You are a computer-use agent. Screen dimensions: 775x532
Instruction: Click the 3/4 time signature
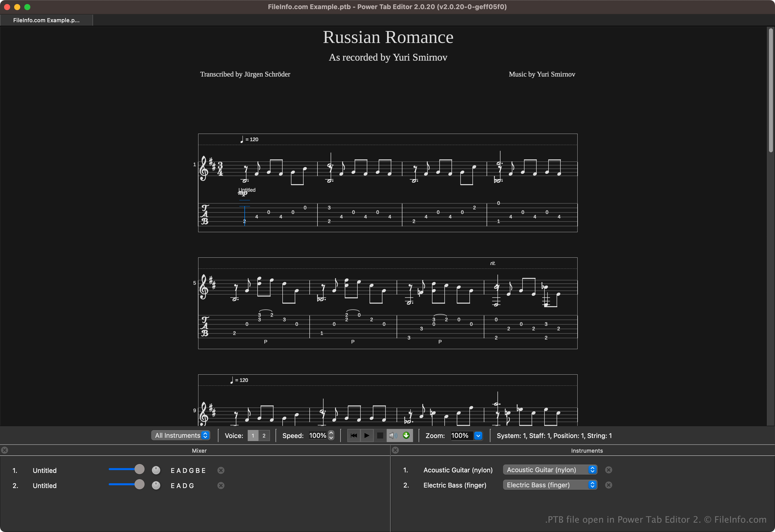click(x=220, y=169)
